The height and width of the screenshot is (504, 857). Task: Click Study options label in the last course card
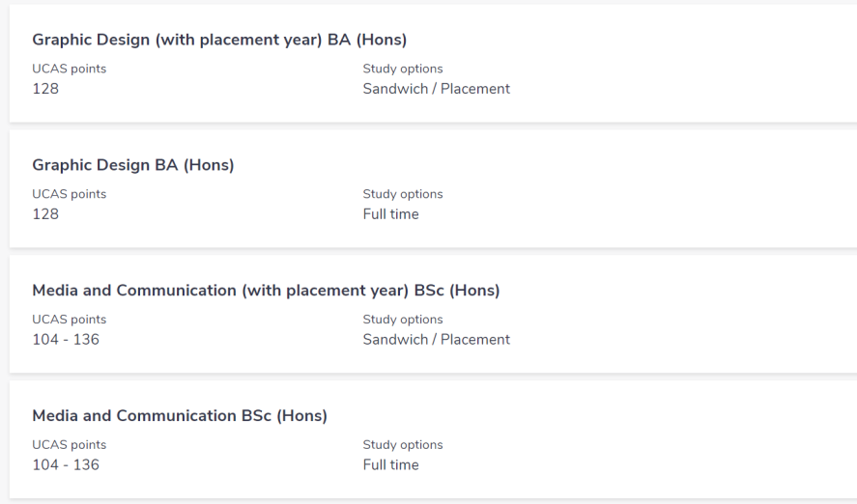(402, 445)
